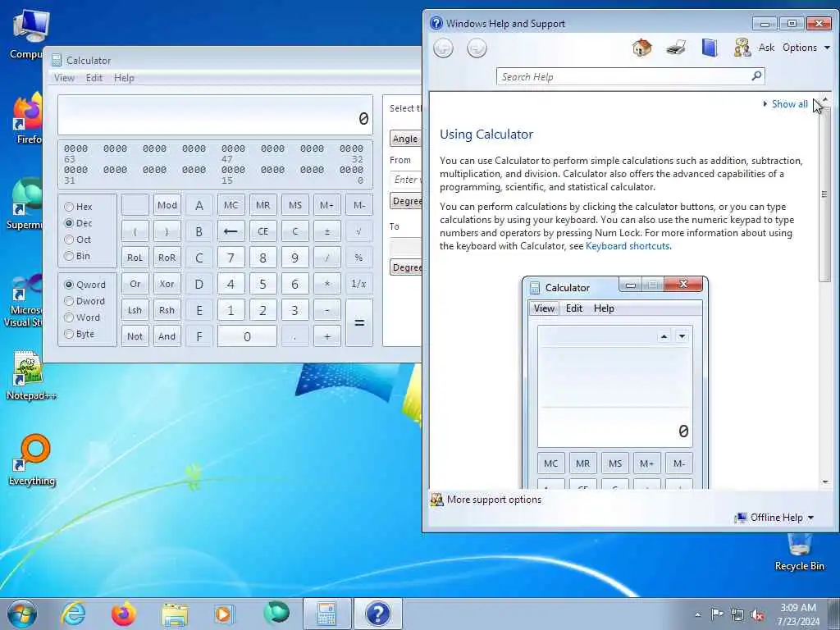Open the From Degree unit dropdown
Image resolution: width=840 pixels, height=630 pixels.
pyautogui.click(x=406, y=201)
